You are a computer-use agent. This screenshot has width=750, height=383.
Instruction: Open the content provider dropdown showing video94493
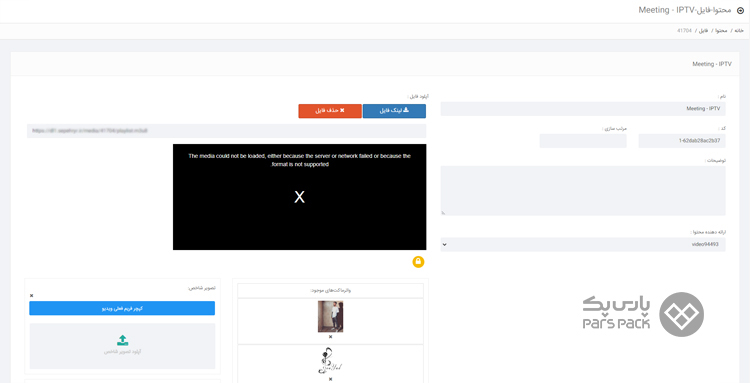click(x=583, y=244)
